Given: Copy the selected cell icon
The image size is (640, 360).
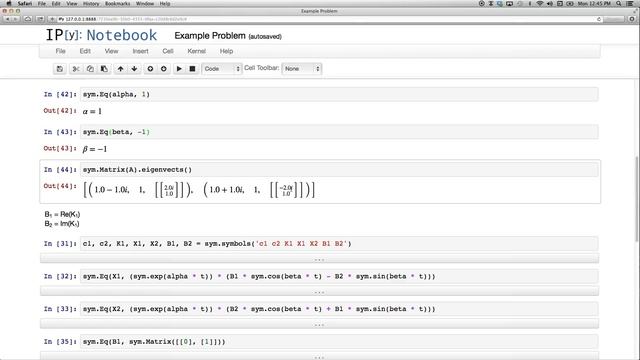Looking at the screenshot, I should pos(90,69).
